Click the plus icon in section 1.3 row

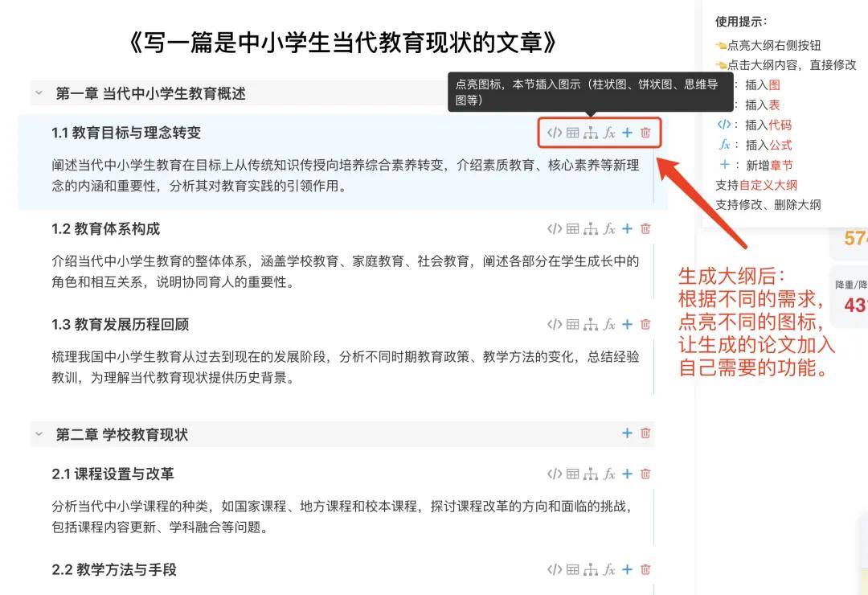627,324
